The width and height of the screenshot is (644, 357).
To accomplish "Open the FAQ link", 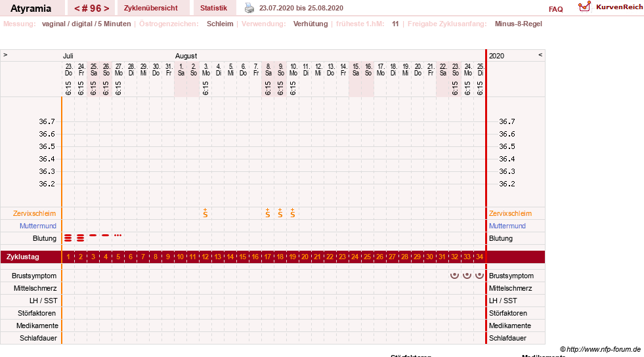I will (555, 9).
